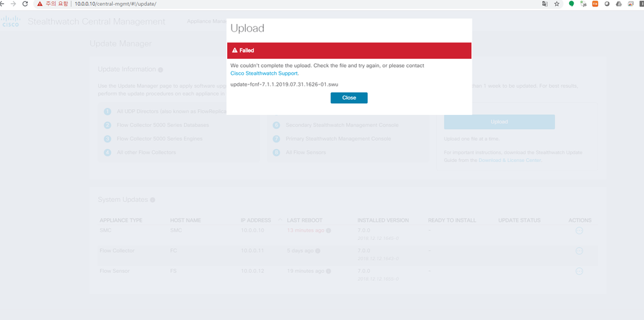Click the Cisco logo
The height and width of the screenshot is (320, 644).
coord(11,21)
